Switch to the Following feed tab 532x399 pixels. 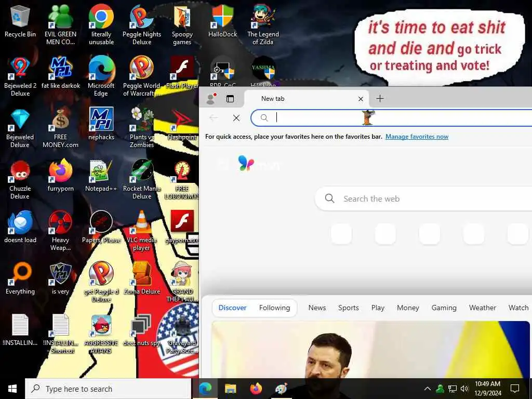(274, 308)
